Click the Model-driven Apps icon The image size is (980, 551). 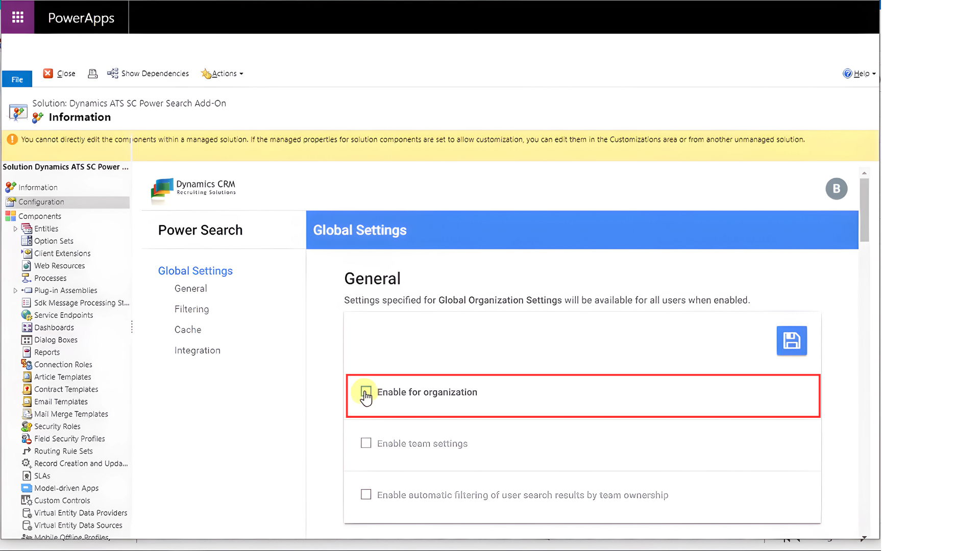pos(27,488)
